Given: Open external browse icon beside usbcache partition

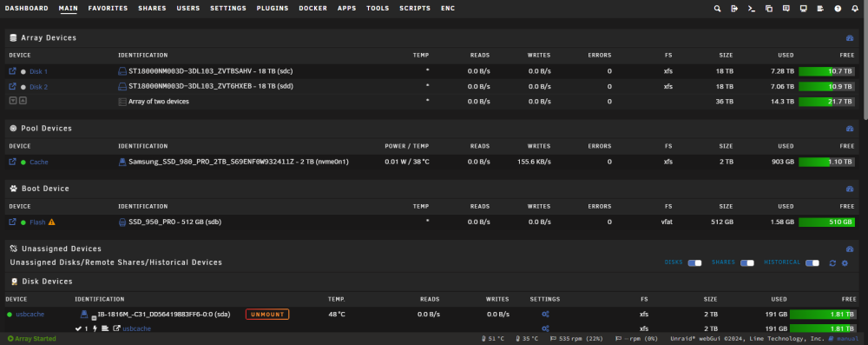Looking at the screenshot, I should (117, 328).
